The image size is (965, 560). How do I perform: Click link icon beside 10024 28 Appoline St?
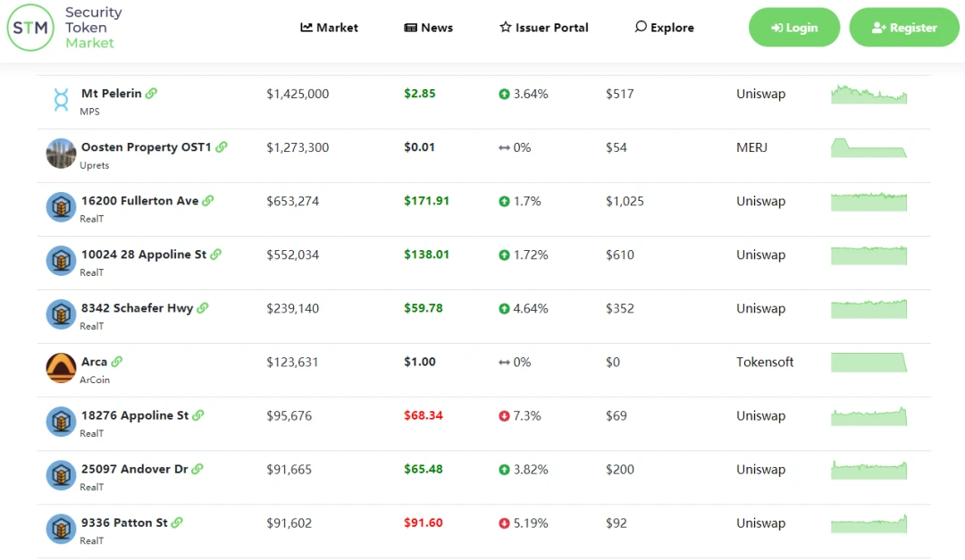pyautogui.click(x=216, y=255)
